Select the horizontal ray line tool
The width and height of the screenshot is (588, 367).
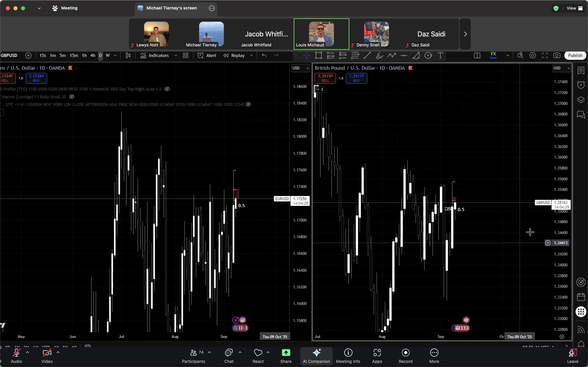pyautogui.click(x=404, y=56)
